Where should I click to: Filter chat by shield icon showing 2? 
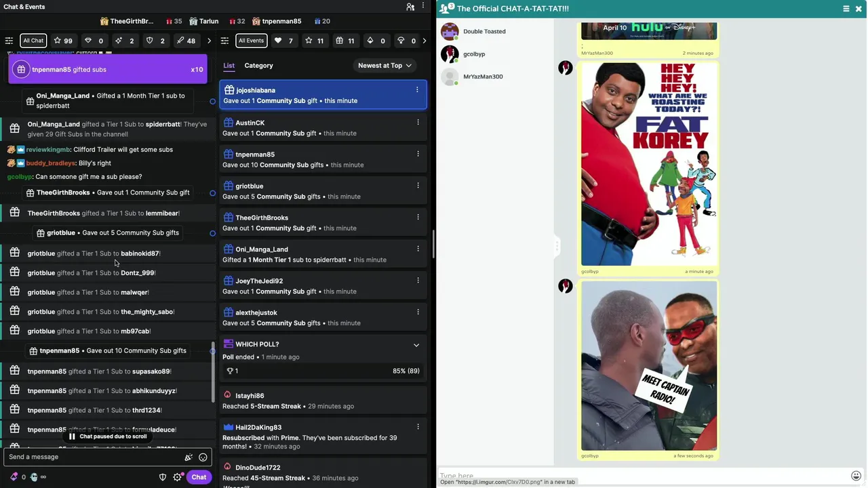click(155, 41)
